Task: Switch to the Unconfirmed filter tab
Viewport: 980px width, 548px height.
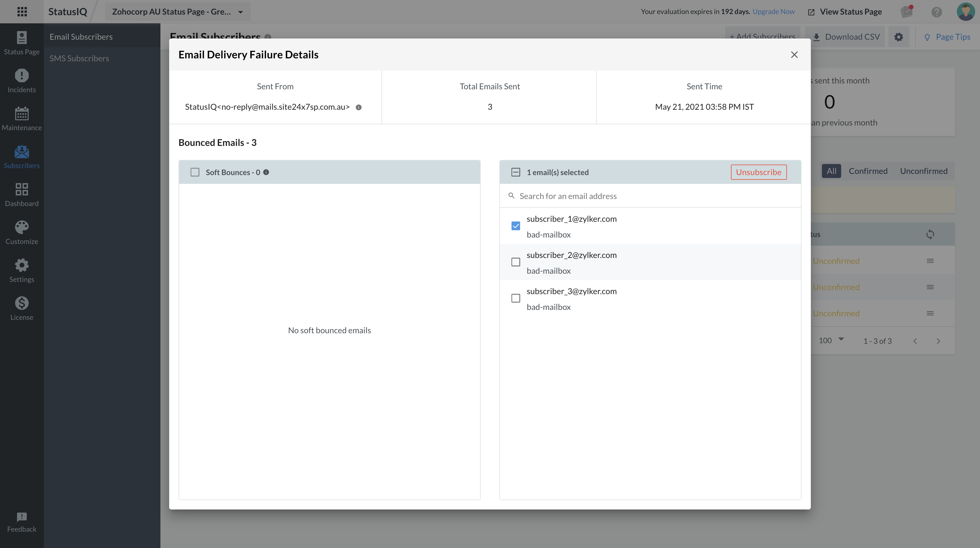Action: point(923,171)
